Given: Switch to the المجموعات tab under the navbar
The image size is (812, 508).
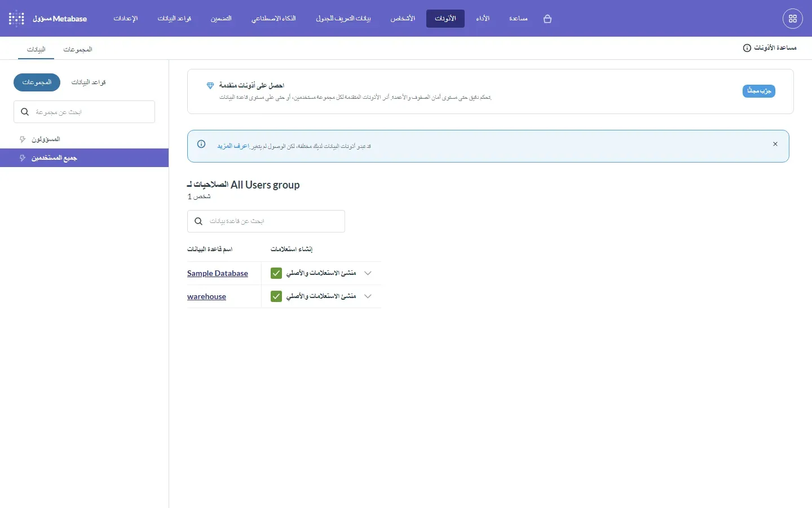Looking at the screenshot, I should (78, 50).
